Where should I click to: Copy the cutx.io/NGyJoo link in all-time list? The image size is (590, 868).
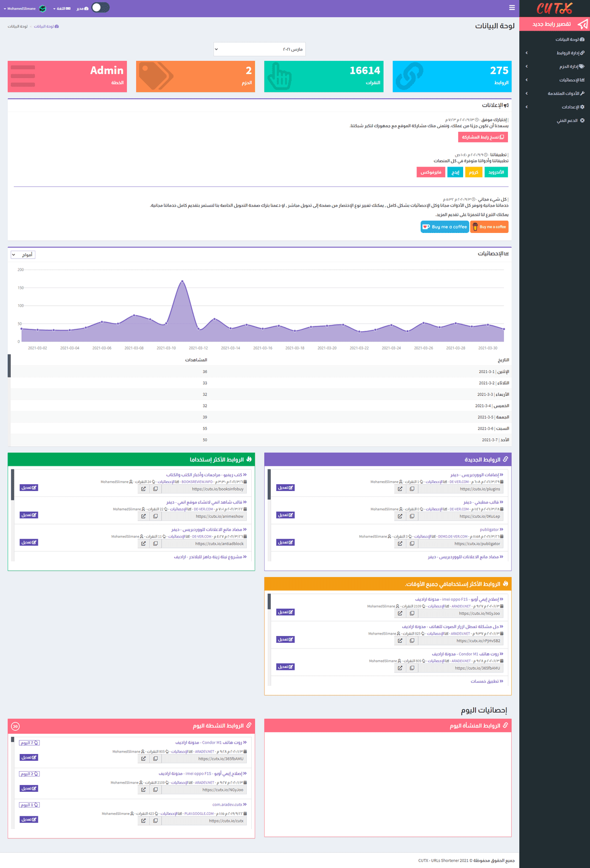click(x=412, y=613)
